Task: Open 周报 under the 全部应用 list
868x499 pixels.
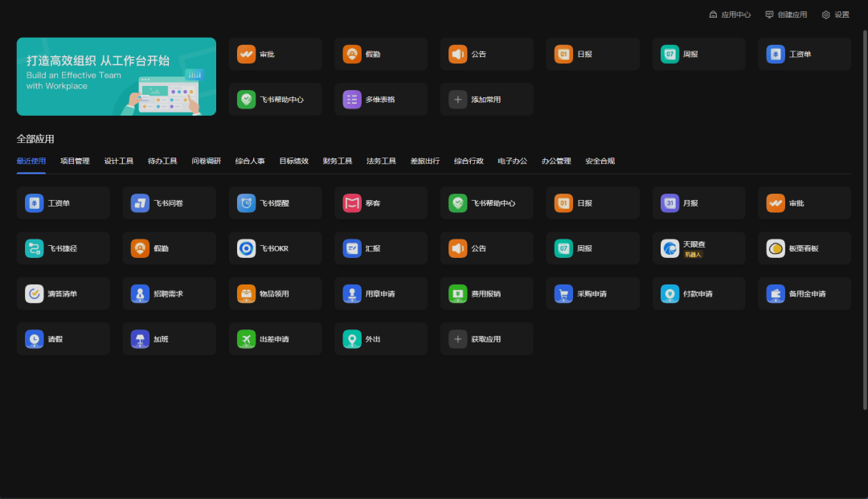Action: pos(592,248)
